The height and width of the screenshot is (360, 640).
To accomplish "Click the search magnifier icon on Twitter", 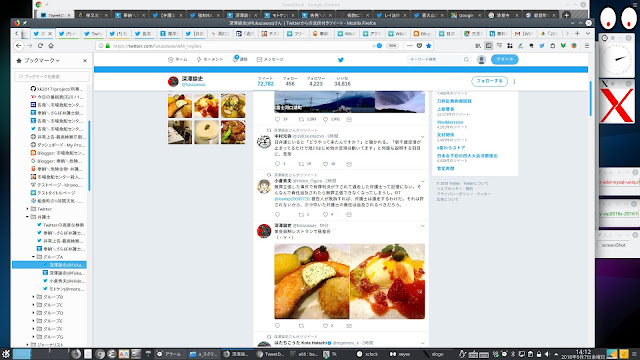I will coord(466,60).
